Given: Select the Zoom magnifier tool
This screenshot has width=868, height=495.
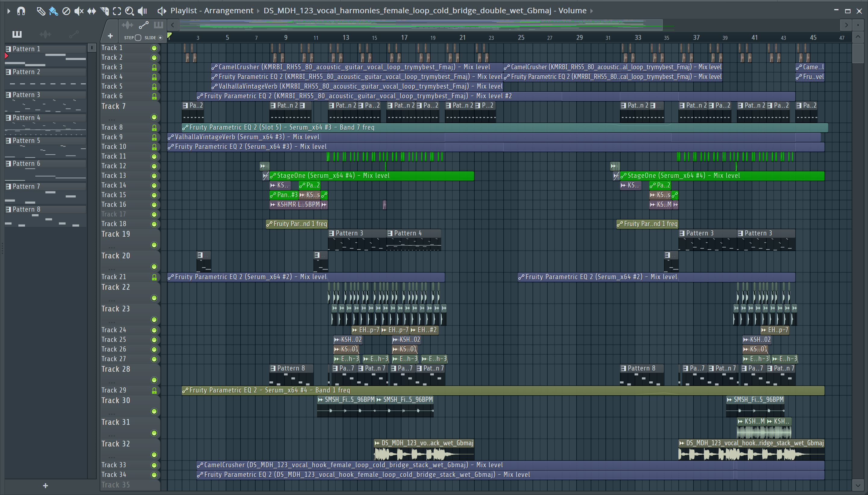Looking at the screenshot, I should 129,11.
